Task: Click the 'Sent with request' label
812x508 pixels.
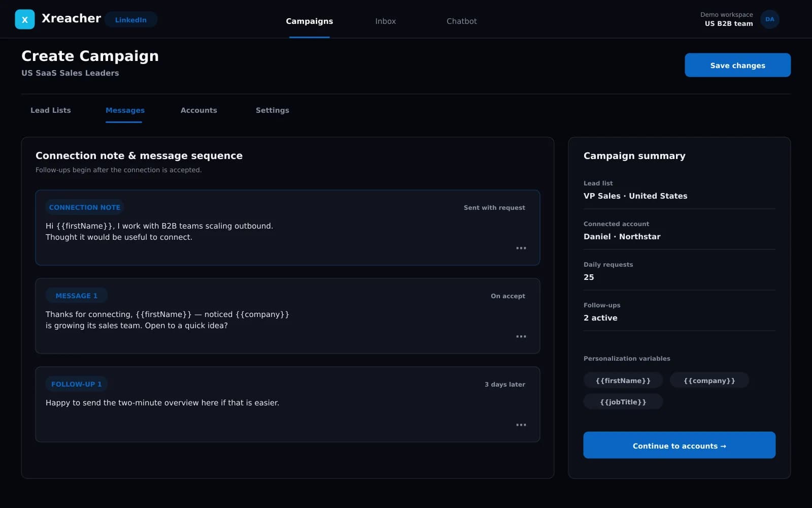Action: pos(494,208)
